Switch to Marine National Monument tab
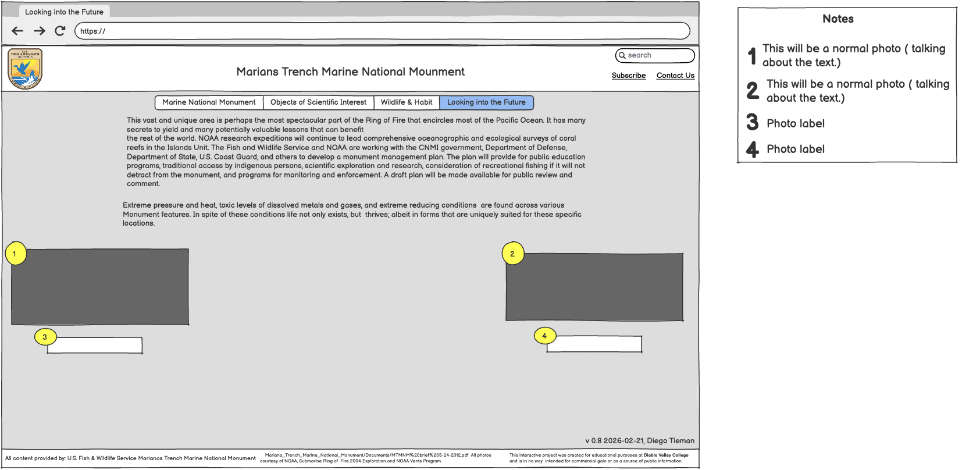The height and width of the screenshot is (470, 980). 209,102
